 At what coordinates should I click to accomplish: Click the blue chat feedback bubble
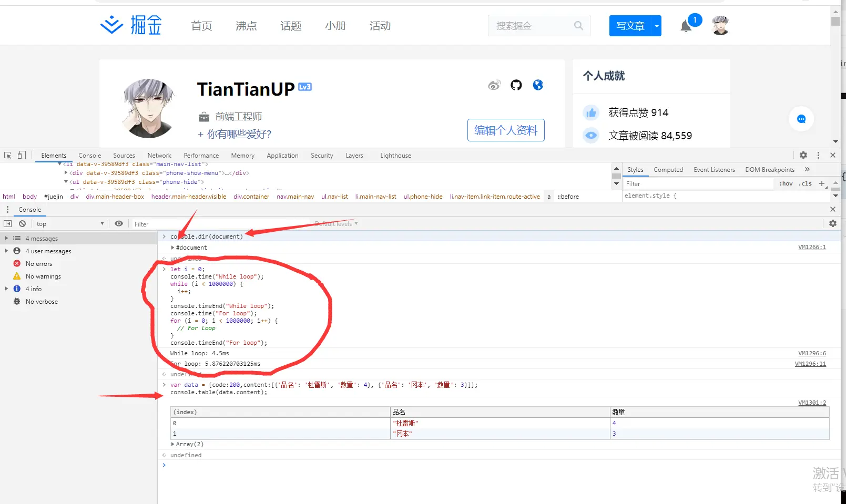(x=801, y=119)
